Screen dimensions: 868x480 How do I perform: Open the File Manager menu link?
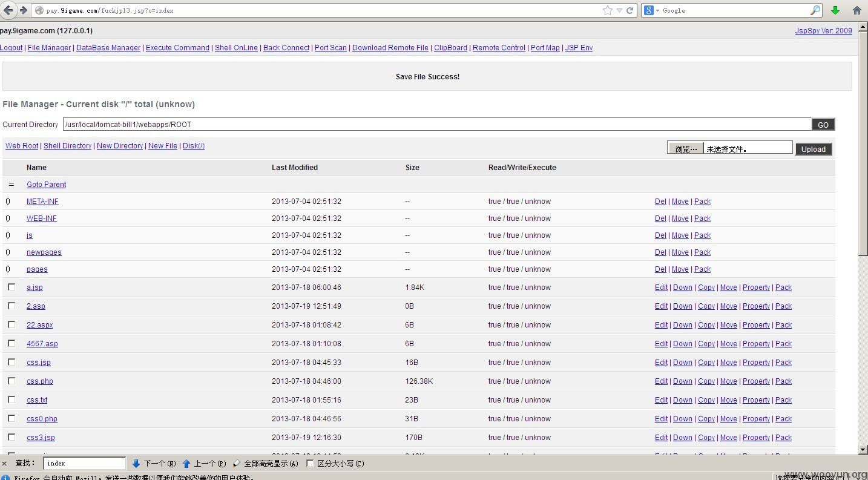click(49, 48)
